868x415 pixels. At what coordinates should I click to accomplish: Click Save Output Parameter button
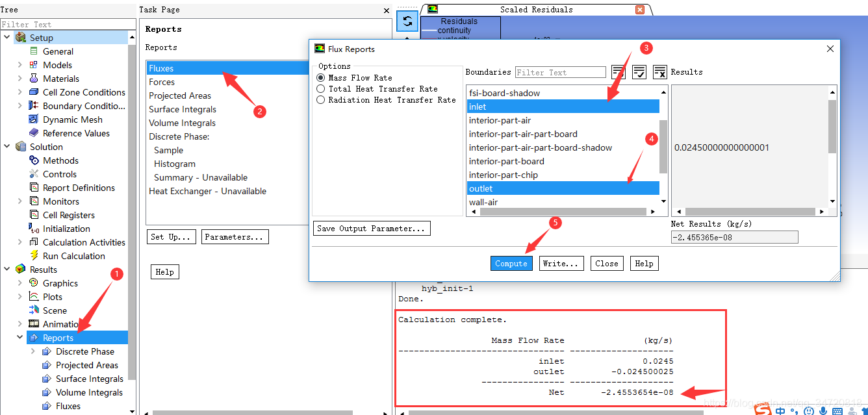pos(371,229)
